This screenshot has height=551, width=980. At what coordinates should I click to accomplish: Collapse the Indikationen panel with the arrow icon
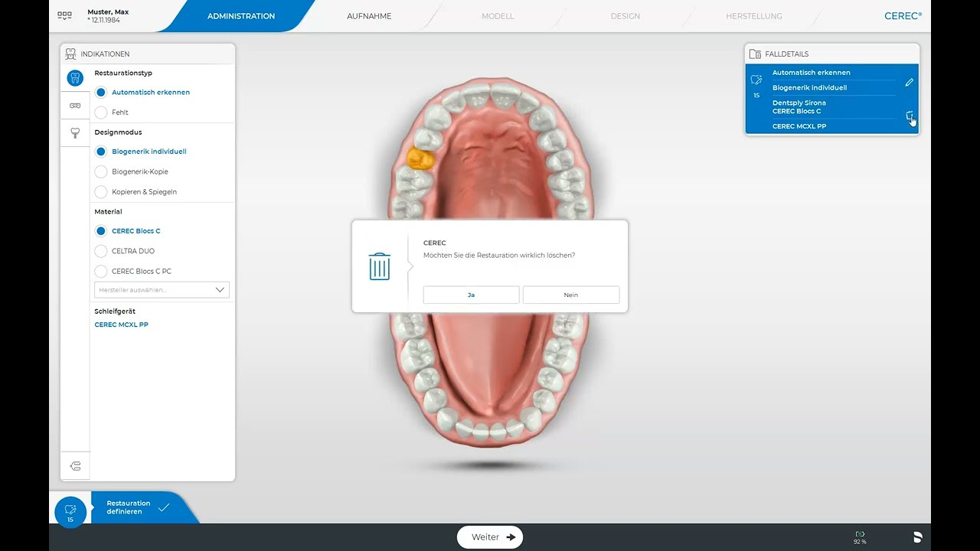[75, 466]
